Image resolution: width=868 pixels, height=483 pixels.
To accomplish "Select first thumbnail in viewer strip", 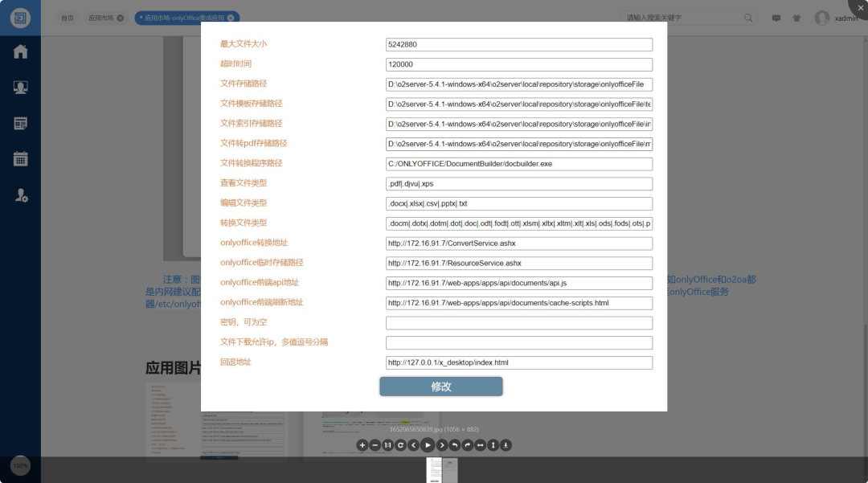I will [435, 469].
